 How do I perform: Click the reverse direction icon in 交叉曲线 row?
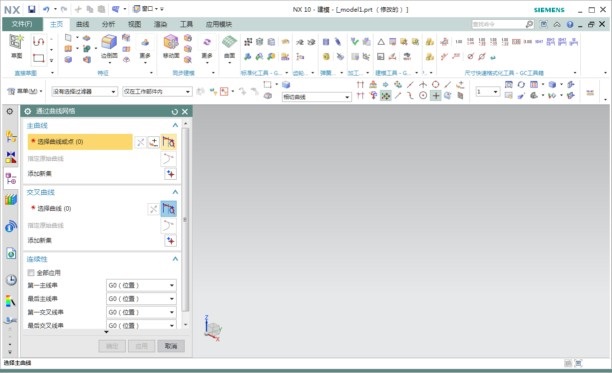pyautogui.click(x=153, y=209)
